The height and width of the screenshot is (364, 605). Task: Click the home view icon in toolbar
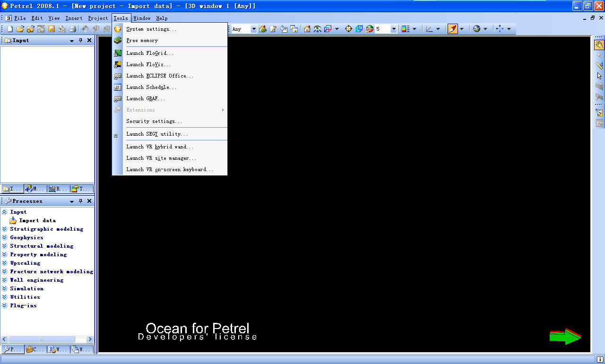pos(307,29)
